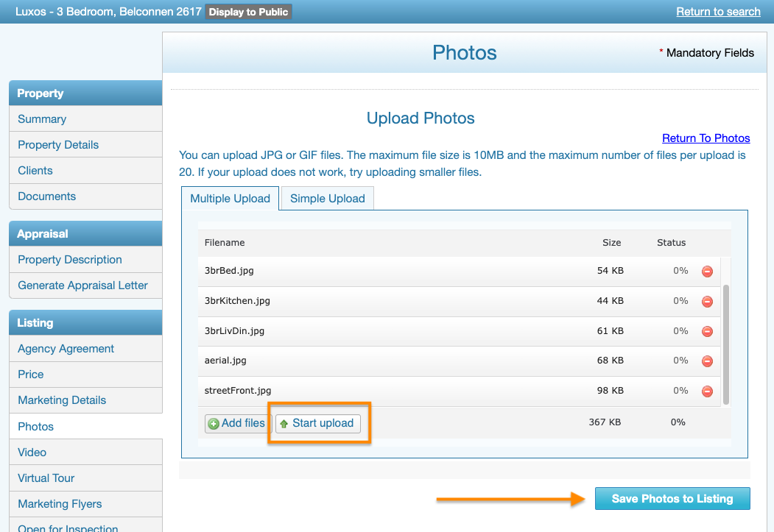Remove 3brKitchen.jpg using its red icon

707,302
